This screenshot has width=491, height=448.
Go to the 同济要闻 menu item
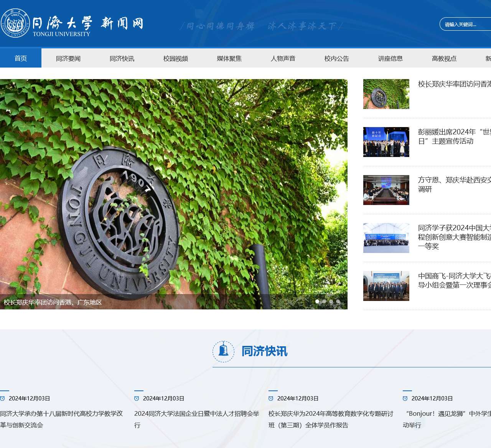tap(68, 58)
